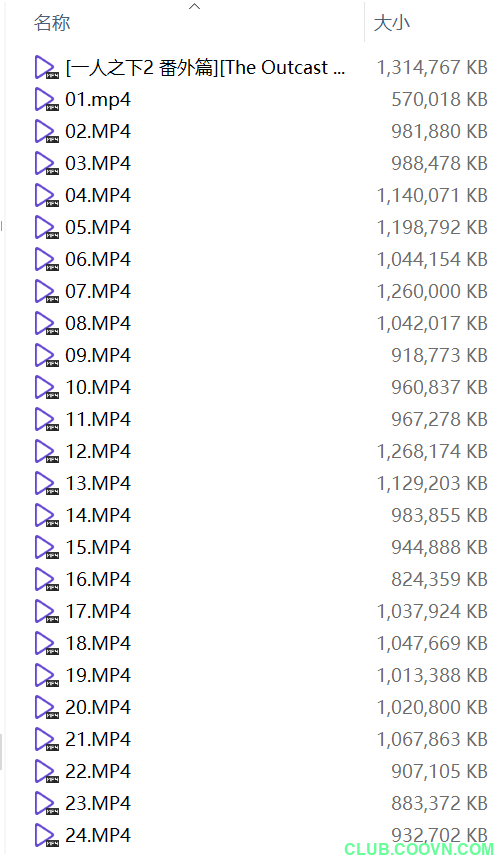Select the 20.MP4 media icon

pyautogui.click(x=46, y=707)
